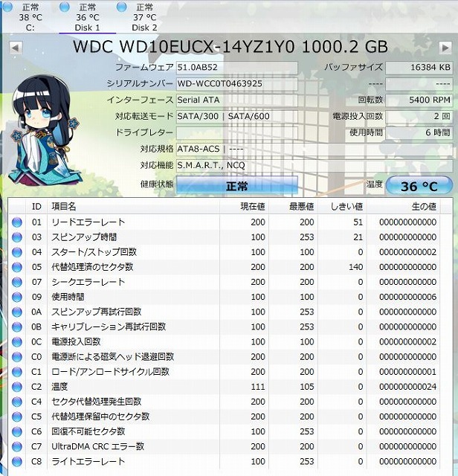Click the firmware field 51.0AB52

[236, 68]
